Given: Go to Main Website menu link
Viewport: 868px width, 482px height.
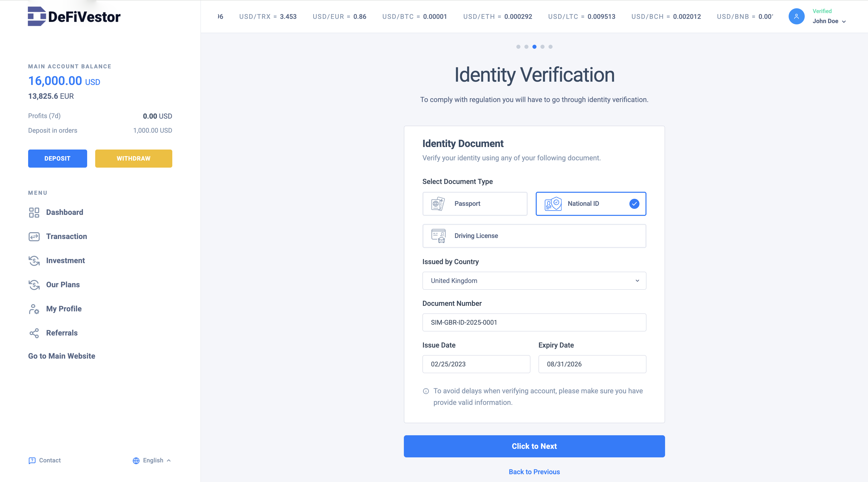Looking at the screenshot, I should [x=62, y=356].
